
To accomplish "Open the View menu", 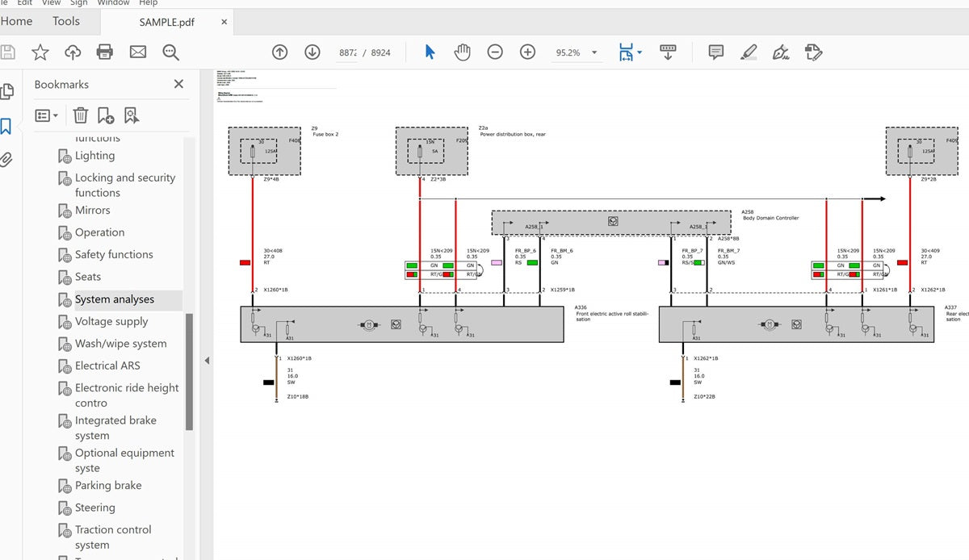I will [x=51, y=3].
